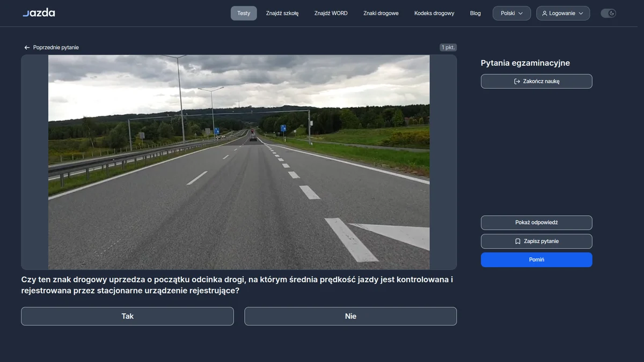Screen dimensions: 644x362
Task: Open Znaki drogowe section
Action: coord(381,13)
